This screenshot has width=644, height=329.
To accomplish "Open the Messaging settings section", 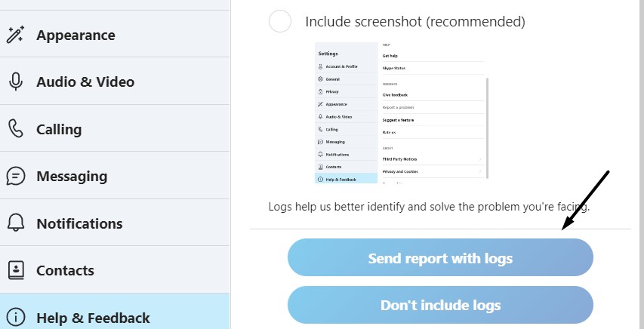I will coord(72,177).
